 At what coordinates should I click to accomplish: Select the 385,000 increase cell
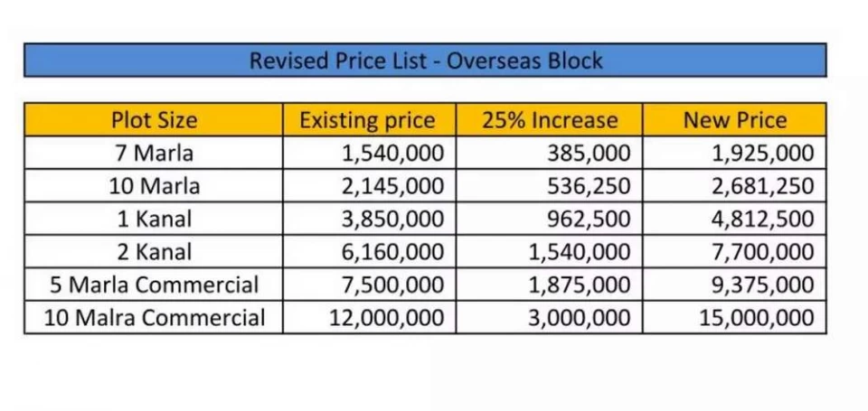tap(588, 153)
